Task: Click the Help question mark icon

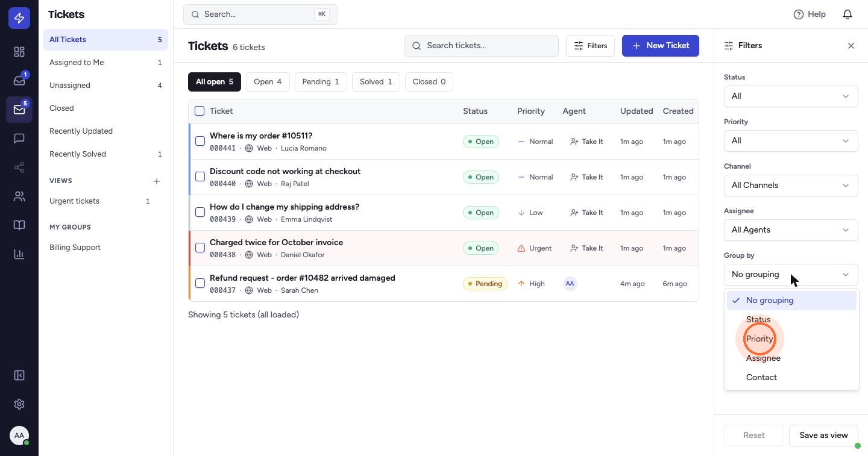Action: click(799, 14)
